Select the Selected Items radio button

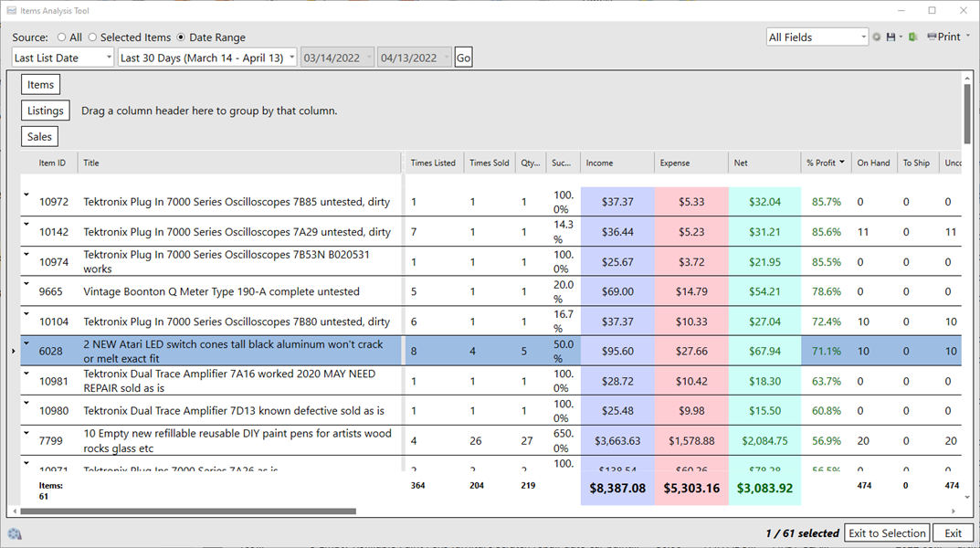[92, 37]
